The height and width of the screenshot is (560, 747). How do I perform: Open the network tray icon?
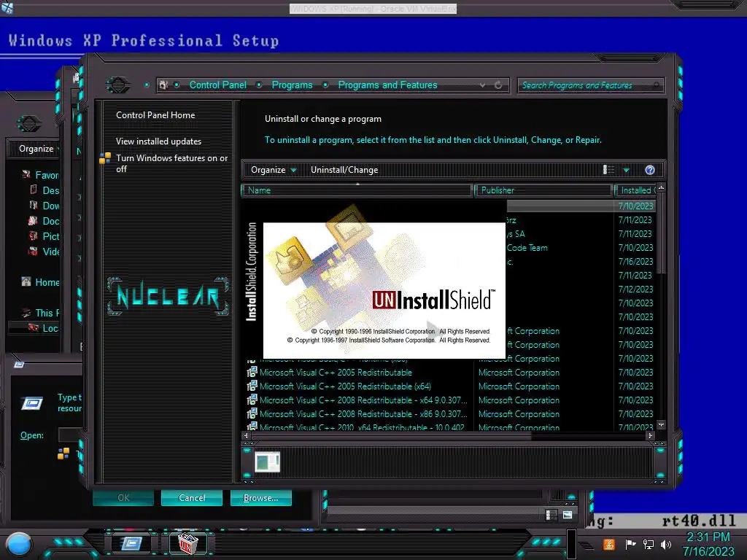pos(649,544)
